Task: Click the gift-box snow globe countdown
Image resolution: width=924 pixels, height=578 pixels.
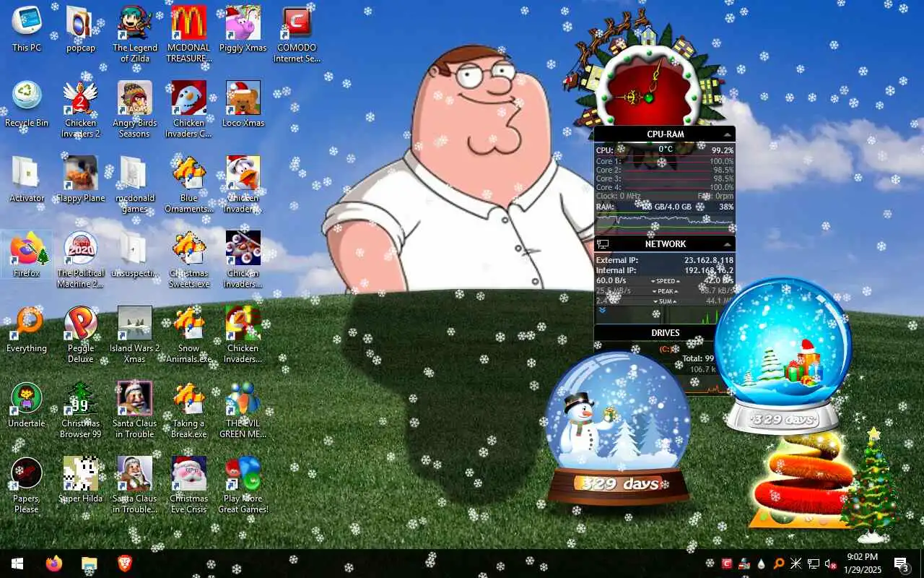Action: (783, 354)
